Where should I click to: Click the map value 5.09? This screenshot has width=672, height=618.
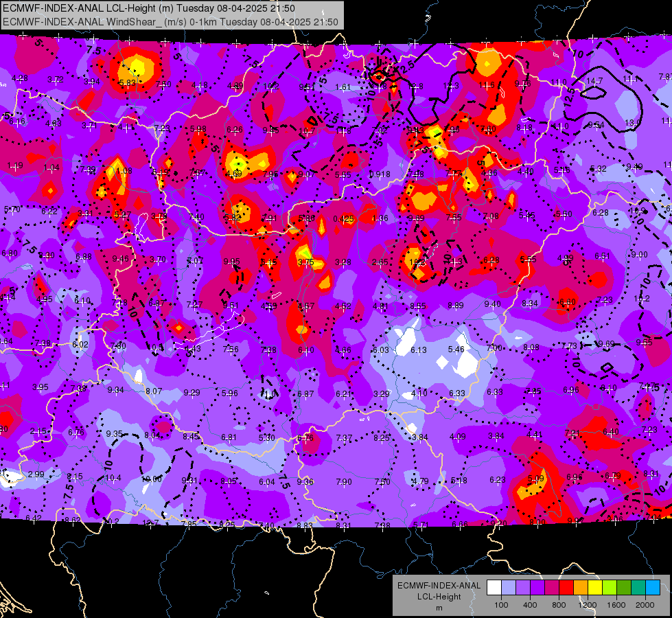(x=535, y=478)
